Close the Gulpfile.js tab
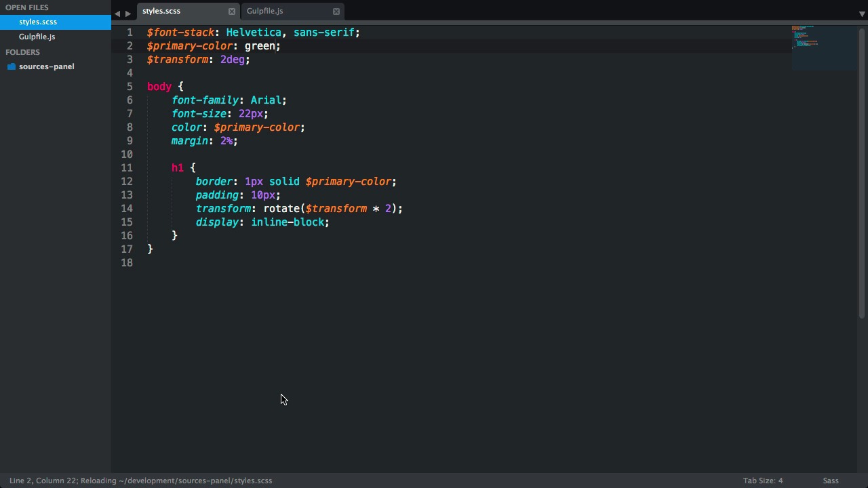 pos(336,12)
